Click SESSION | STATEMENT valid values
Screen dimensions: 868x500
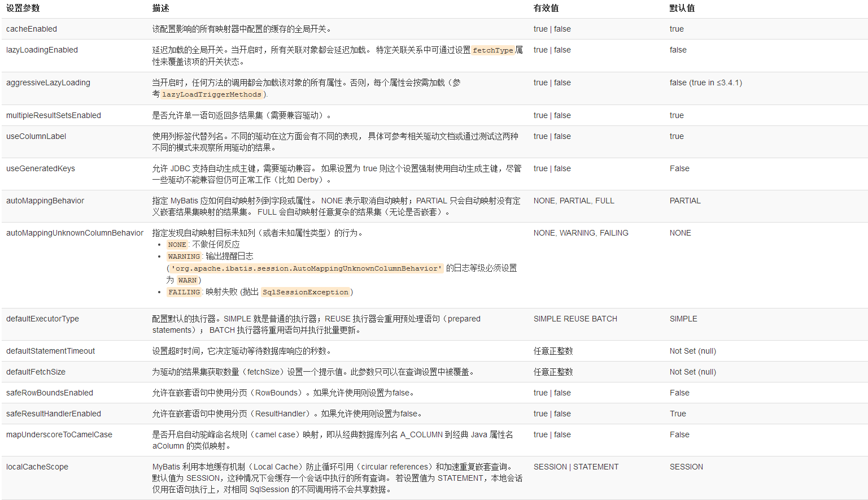[576, 467]
